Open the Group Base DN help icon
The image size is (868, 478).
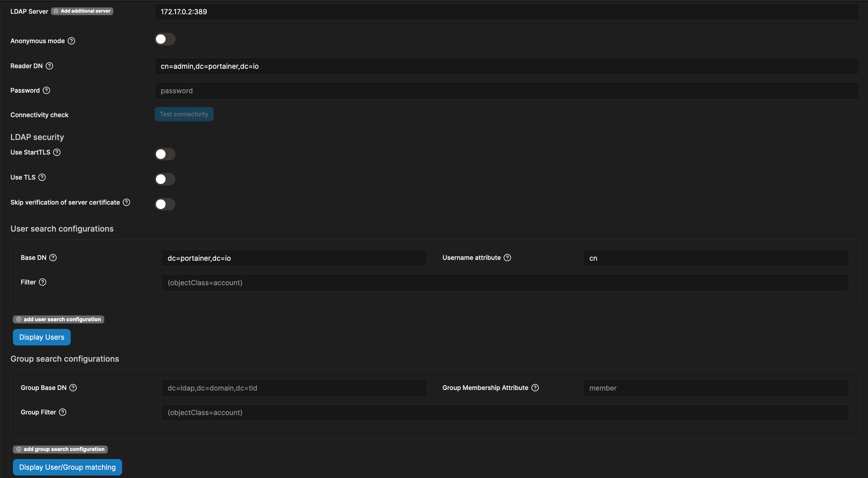coord(73,388)
